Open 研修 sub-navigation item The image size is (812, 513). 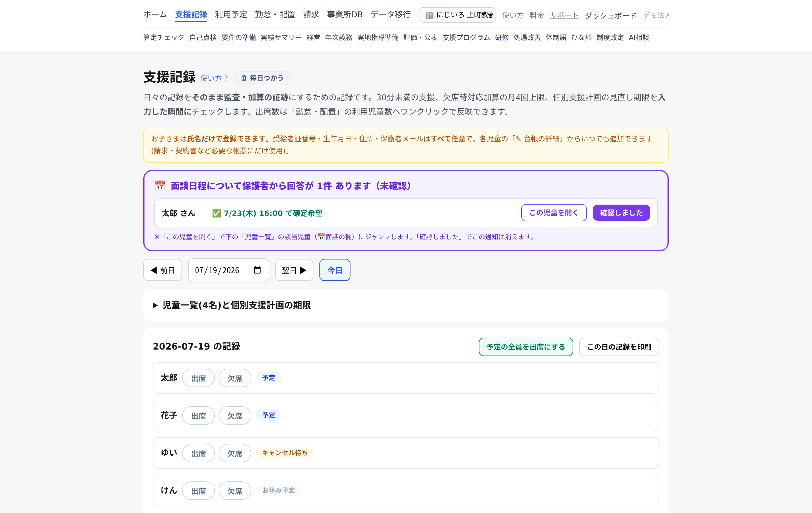(502, 37)
